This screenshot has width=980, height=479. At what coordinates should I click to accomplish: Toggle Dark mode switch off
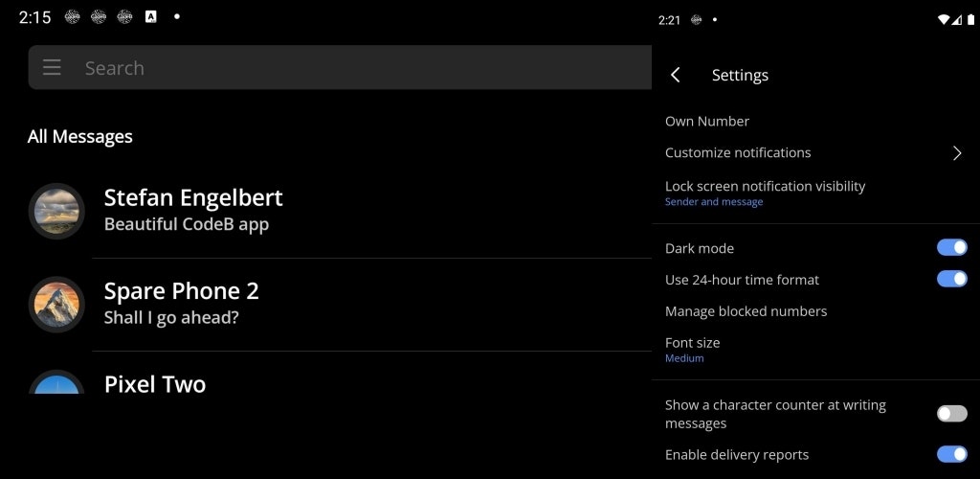(x=952, y=247)
